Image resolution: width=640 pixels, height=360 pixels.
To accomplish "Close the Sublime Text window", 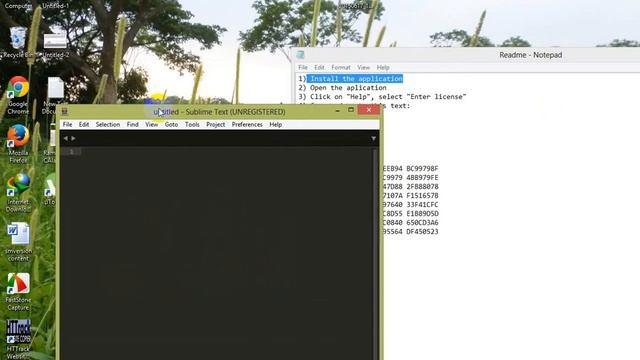I will point(369,110).
